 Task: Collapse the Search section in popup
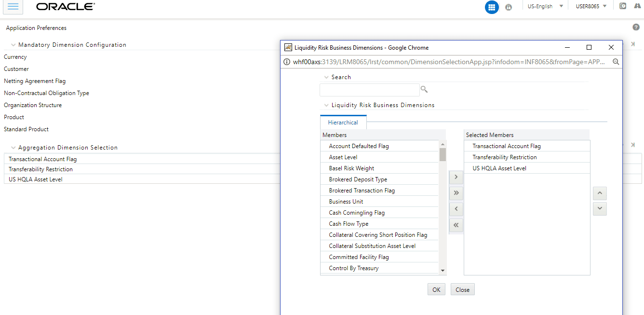click(x=326, y=77)
